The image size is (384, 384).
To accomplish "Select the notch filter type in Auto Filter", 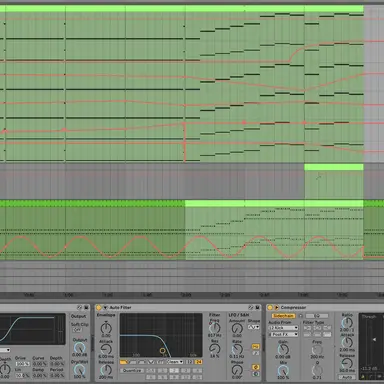I will (151, 362).
